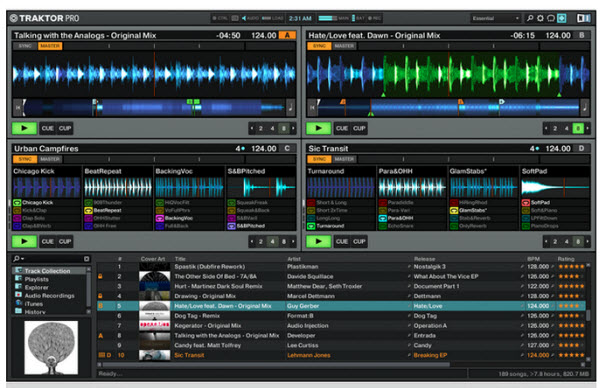Toggle MASTER on Deck B
The height and width of the screenshot is (388, 600).
tap(344, 46)
